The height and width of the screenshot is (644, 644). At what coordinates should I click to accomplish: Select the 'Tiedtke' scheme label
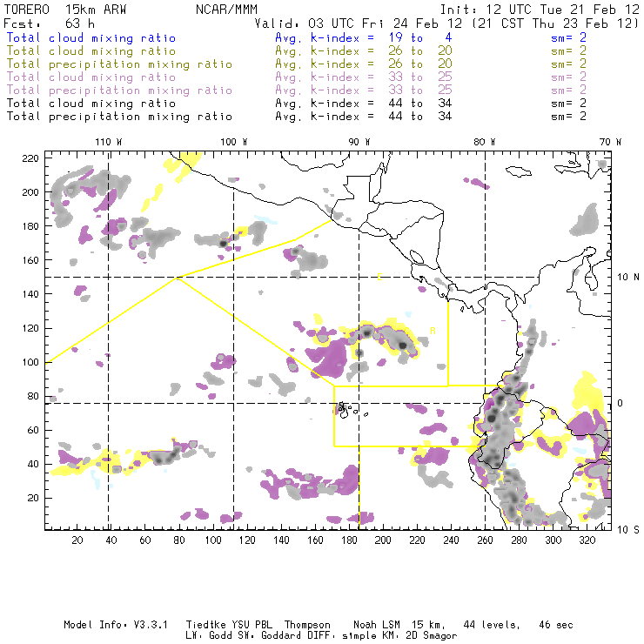click(206, 625)
